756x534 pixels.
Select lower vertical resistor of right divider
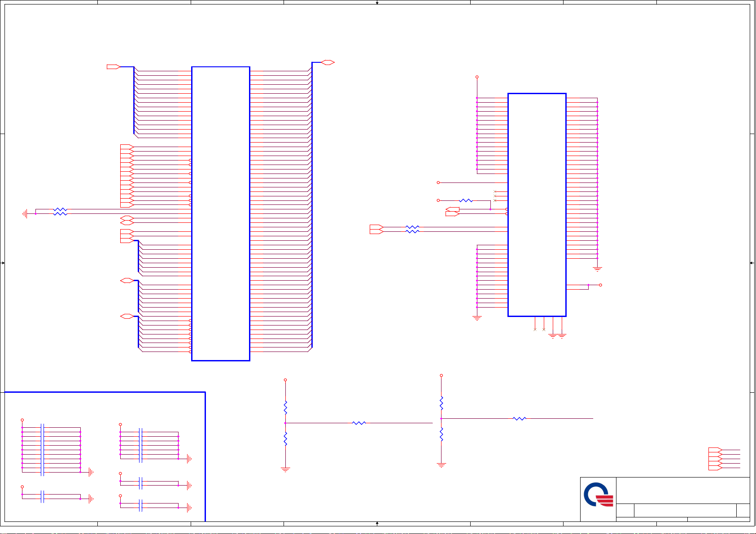pos(441,434)
